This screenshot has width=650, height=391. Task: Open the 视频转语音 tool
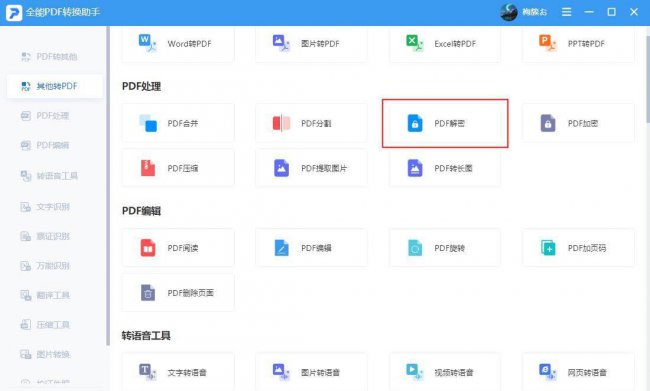[444, 372]
